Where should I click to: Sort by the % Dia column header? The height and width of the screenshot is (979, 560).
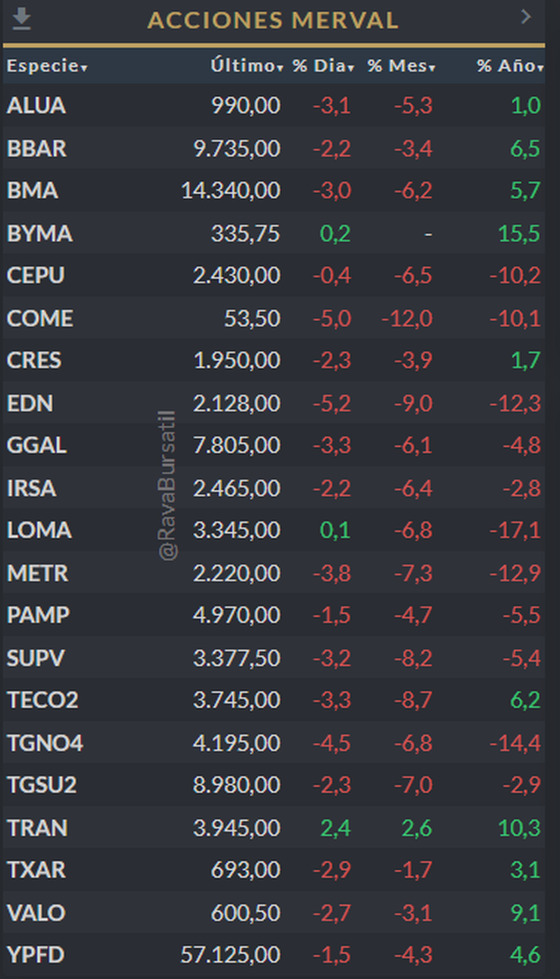click(x=323, y=66)
